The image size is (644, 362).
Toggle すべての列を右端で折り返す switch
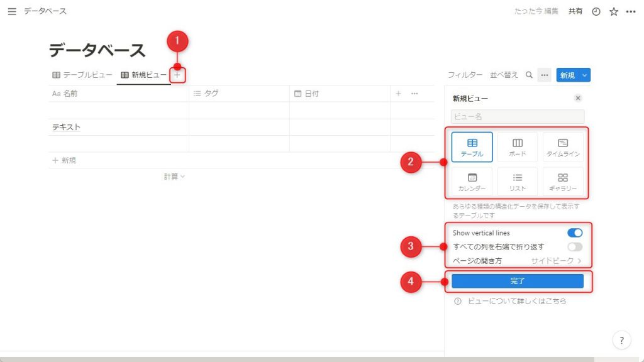pyautogui.click(x=575, y=246)
